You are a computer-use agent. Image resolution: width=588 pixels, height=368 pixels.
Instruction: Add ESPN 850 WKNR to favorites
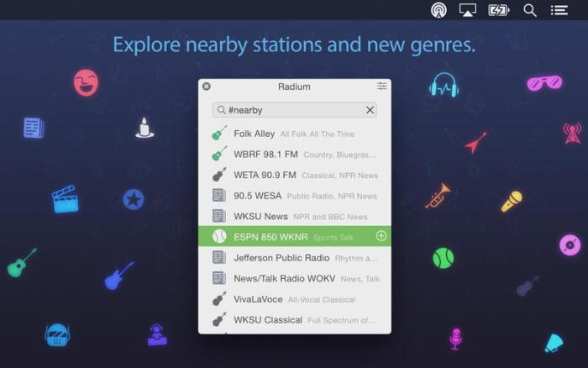click(381, 236)
